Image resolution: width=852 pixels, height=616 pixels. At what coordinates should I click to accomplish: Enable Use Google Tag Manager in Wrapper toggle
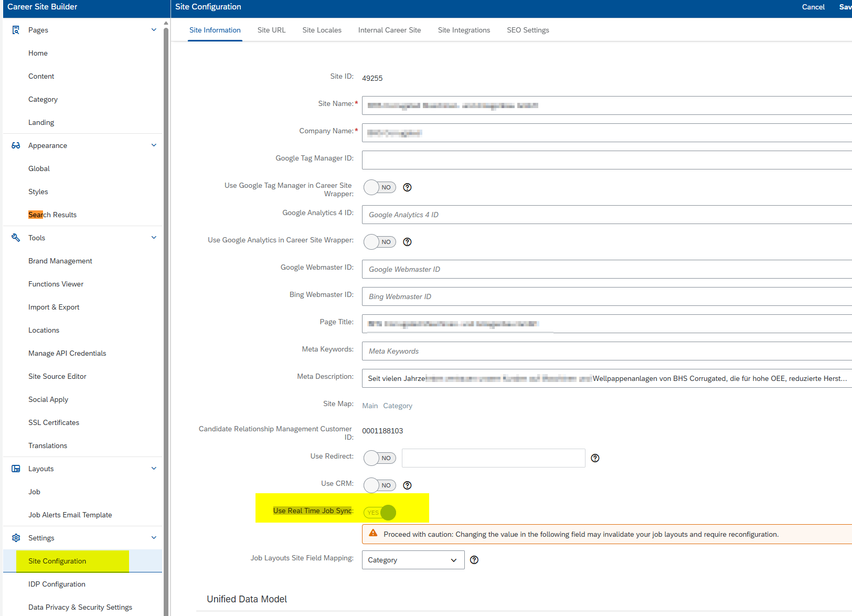click(x=379, y=187)
